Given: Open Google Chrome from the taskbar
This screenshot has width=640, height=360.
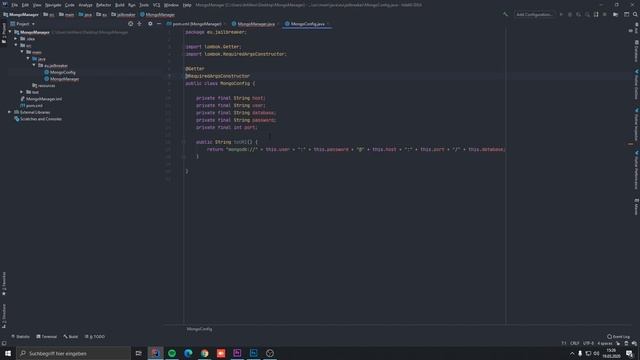Looking at the screenshot, I should [204, 353].
